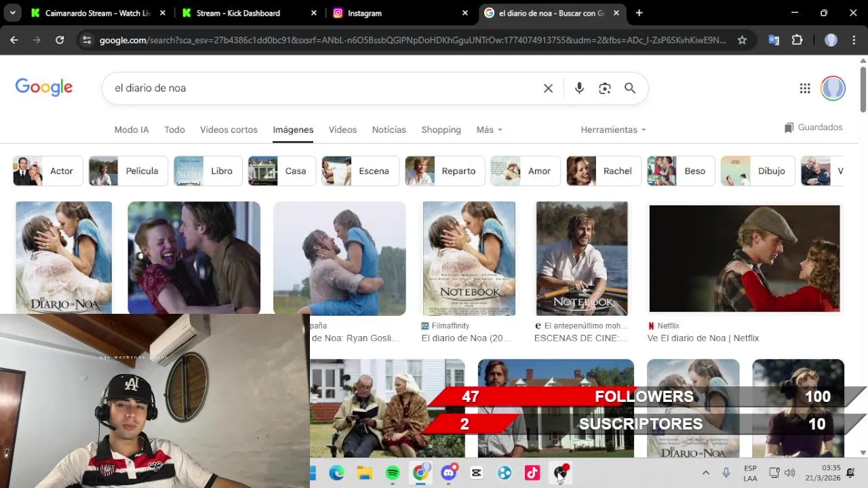Open ESCENAS DE CINE result link
The image size is (868, 488).
pos(581,338)
